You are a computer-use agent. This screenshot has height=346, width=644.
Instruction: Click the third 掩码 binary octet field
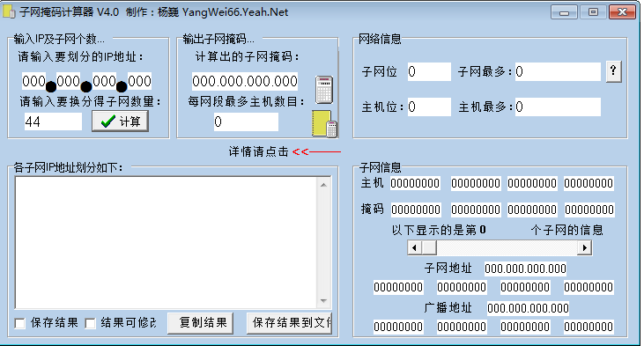pos(532,210)
